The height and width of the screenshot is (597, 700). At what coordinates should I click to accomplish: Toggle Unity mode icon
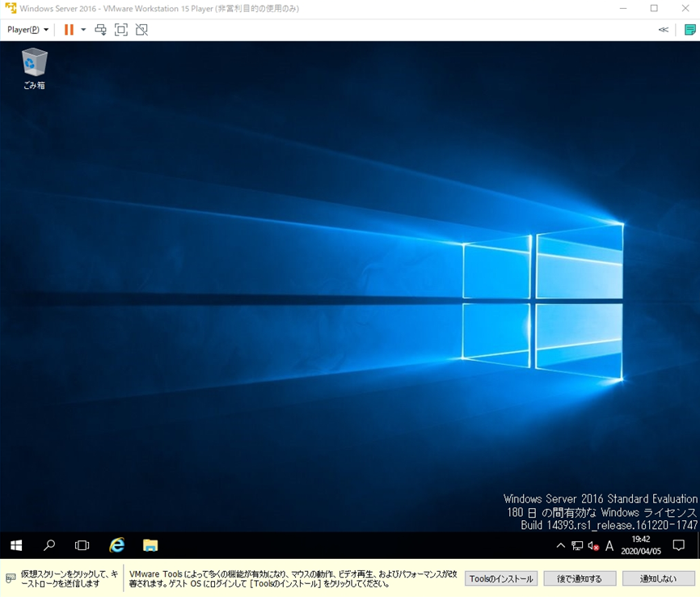(141, 30)
